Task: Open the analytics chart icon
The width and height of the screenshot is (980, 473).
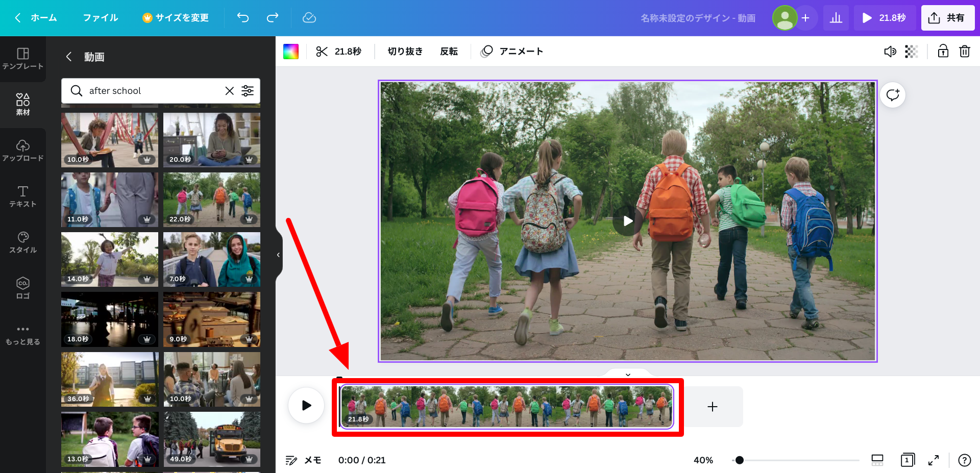Action: pyautogui.click(x=836, y=18)
